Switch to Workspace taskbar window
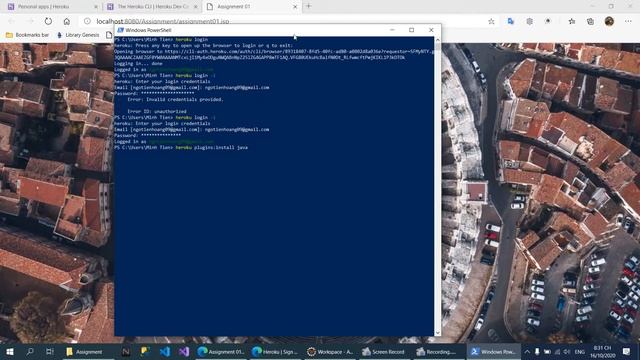The width and height of the screenshot is (640, 360). point(330,351)
